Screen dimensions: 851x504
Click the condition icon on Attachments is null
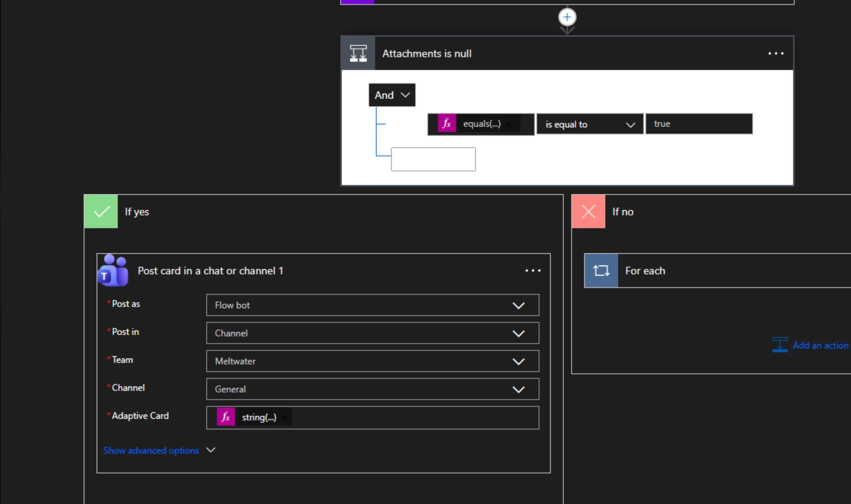click(358, 53)
